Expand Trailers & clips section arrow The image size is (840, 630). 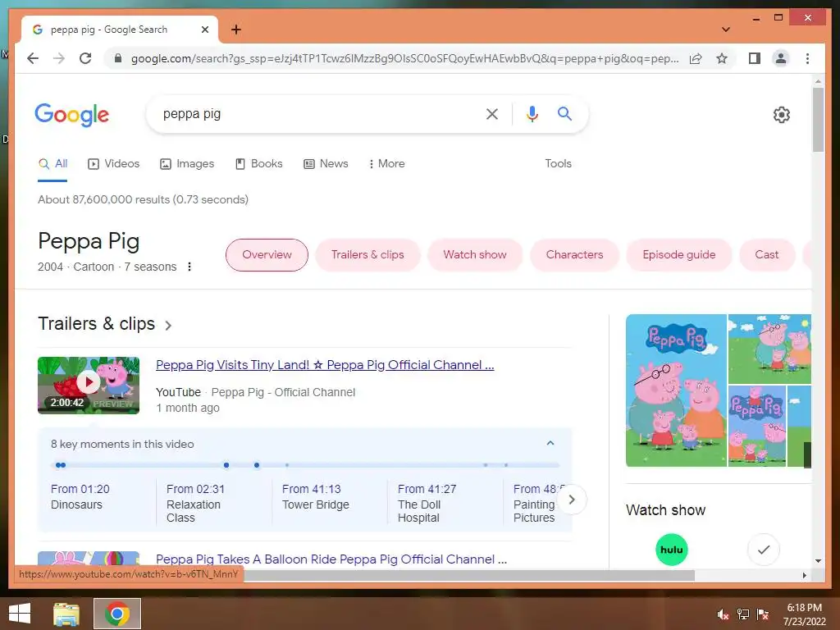[168, 325]
